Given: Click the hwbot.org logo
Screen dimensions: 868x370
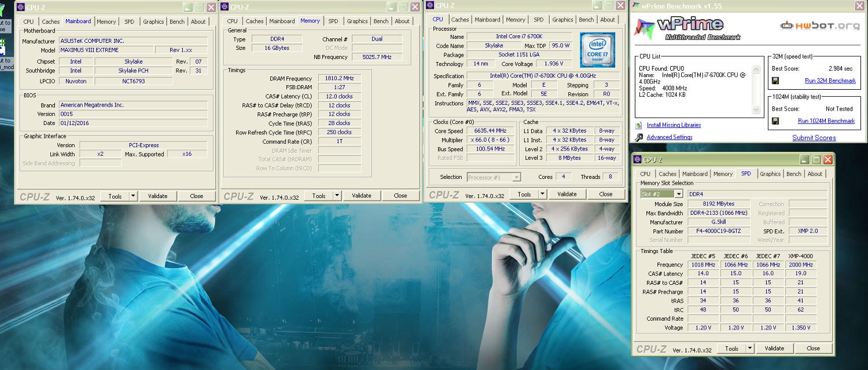Looking at the screenshot, I should [820, 26].
